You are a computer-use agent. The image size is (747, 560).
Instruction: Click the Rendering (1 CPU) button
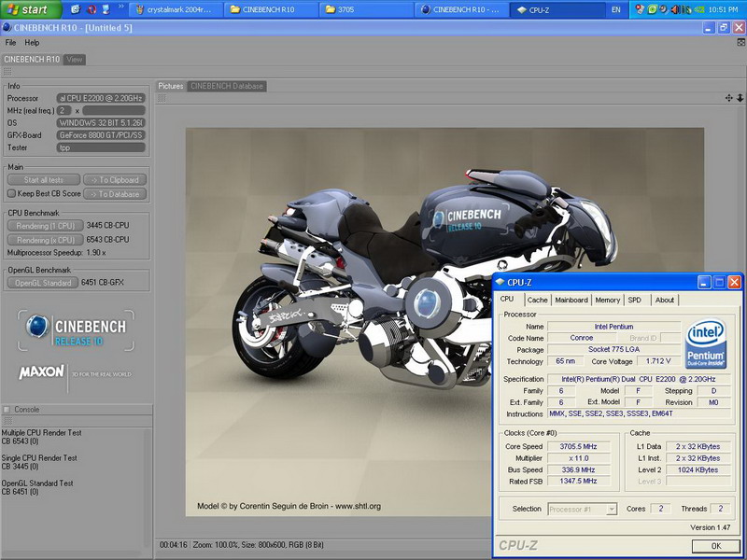click(x=46, y=226)
